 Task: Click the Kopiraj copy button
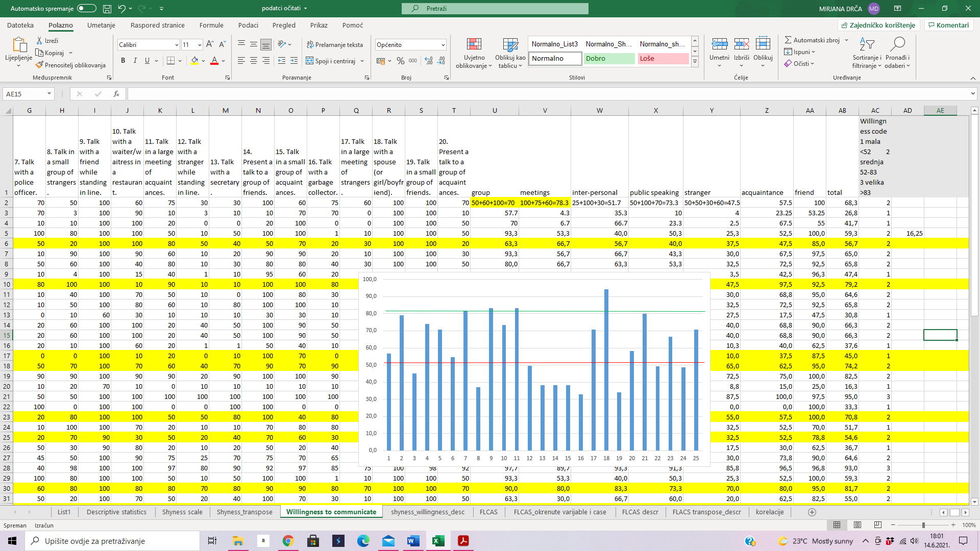click(x=50, y=53)
